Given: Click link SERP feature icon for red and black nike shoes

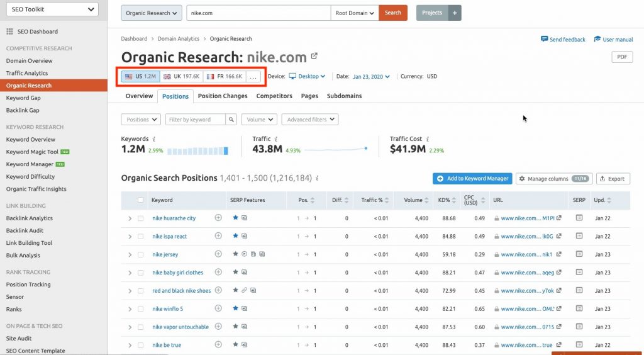Looking at the screenshot, I should coord(245,290).
